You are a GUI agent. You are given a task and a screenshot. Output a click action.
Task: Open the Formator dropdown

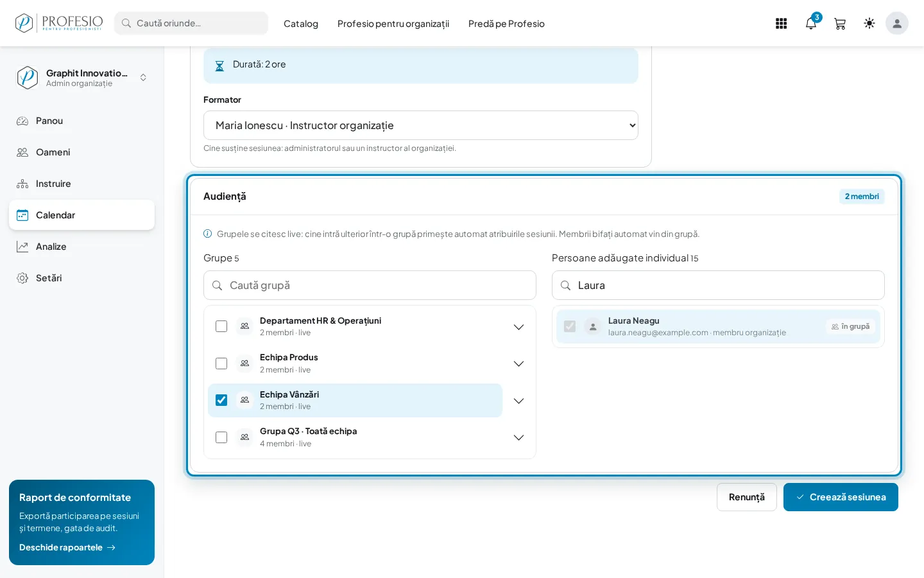coord(421,125)
